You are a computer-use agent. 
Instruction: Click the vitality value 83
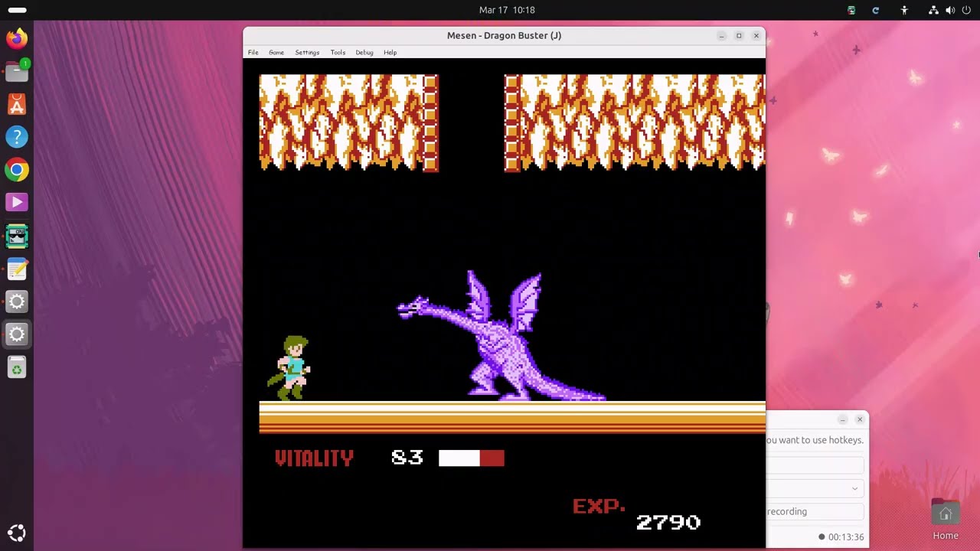pyautogui.click(x=407, y=458)
